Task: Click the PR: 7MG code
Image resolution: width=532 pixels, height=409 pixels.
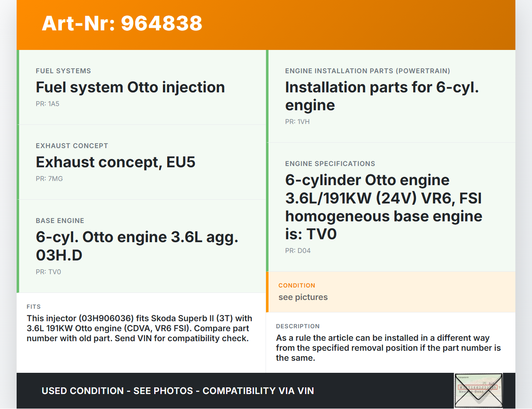Action: pyautogui.click(x=49, y=179)
